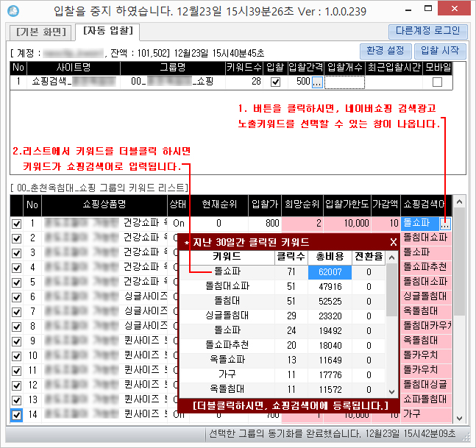The height and width of the screenshot is (448, 476).
Task: Select popup keyword row 돌쇼파추천
Action: (x=283, y=345)
